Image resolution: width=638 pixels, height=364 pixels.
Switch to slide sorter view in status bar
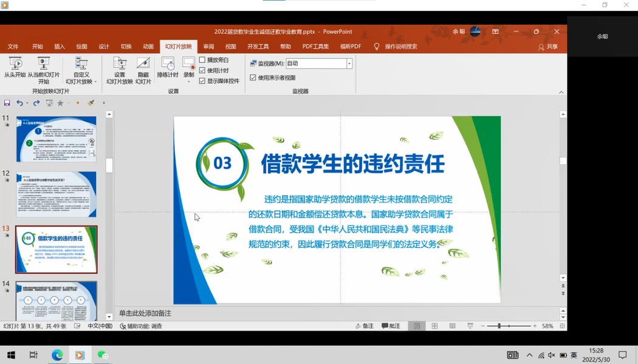point(434,326)
